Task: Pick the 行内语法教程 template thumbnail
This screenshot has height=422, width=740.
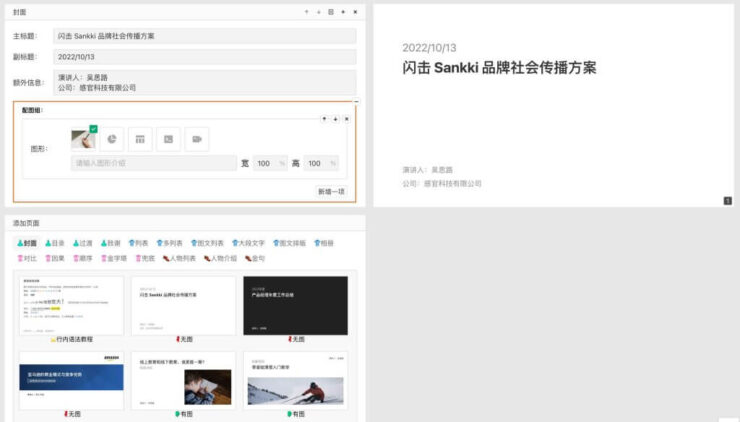Action: click(x=71, y=305)
